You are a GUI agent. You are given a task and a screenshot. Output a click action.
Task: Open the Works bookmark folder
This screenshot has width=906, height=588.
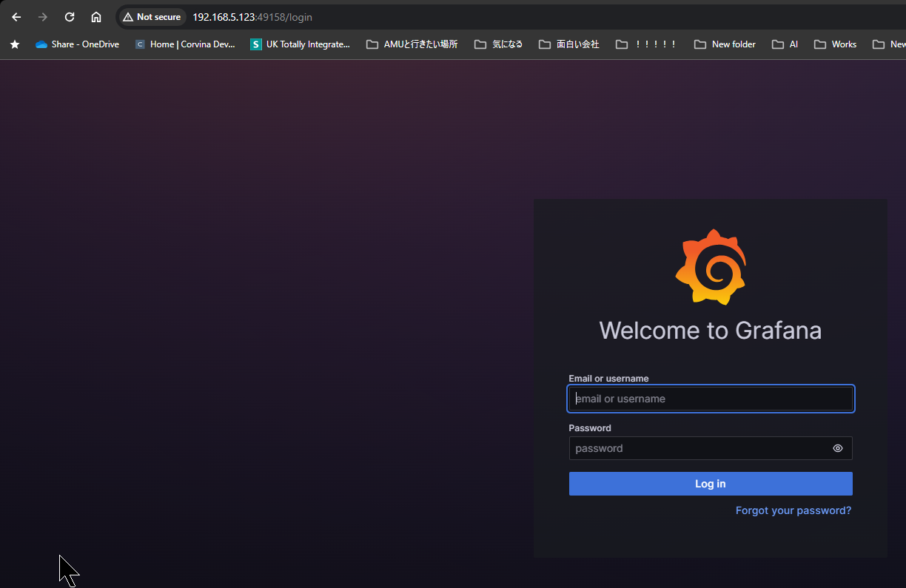click(835, 44)
